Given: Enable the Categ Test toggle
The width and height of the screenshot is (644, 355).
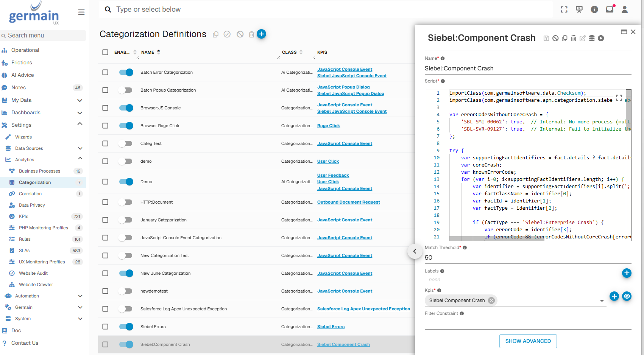Looking at the screenshot, I should coord(125,143).
